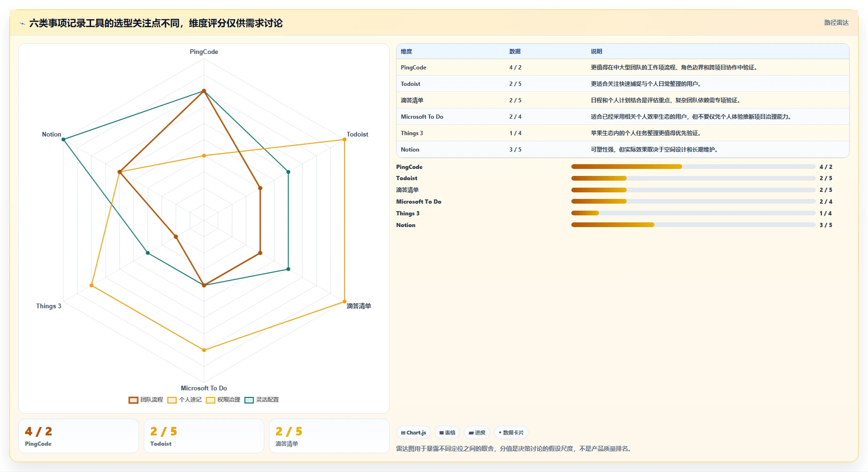Click the Microsoft To Do progress label
Screen dimensions: 868x472
pyautogui.click(x=419, y=202)
